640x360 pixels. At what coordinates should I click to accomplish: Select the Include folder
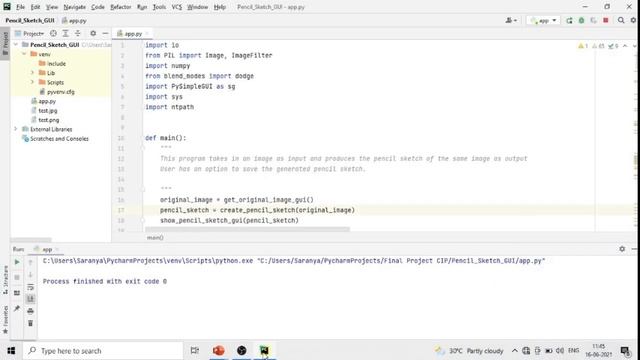[52, 63]
